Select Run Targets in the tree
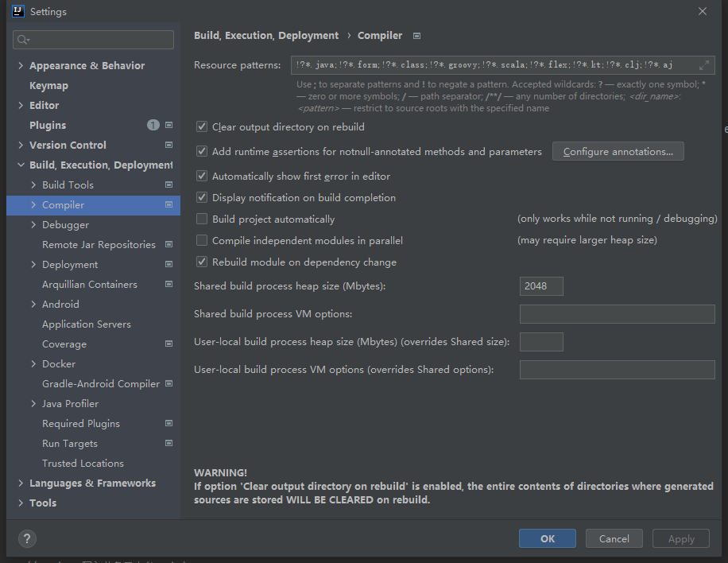This screenshot has width=728, height=563. 70,443
